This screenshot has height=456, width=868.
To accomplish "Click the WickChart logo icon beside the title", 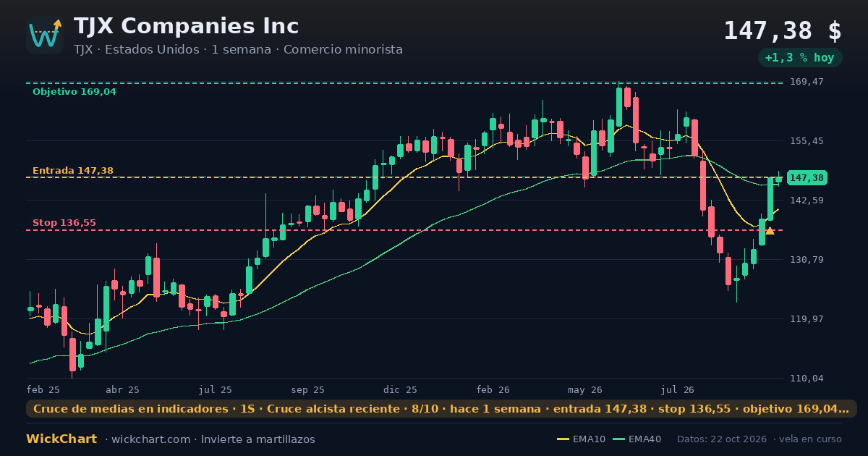I will click(45, 35).
